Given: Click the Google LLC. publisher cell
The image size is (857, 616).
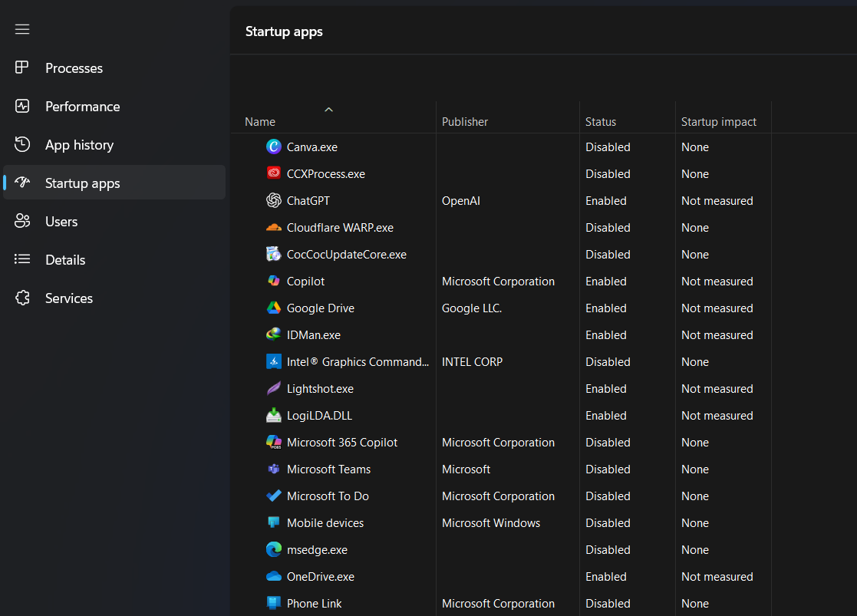Looking at the screenshot, I should 472,308.
